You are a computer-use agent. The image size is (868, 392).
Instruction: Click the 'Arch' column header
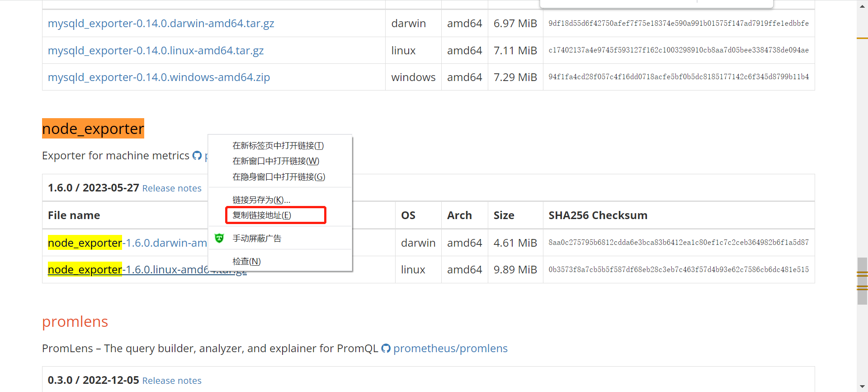(x=459, y=215)
